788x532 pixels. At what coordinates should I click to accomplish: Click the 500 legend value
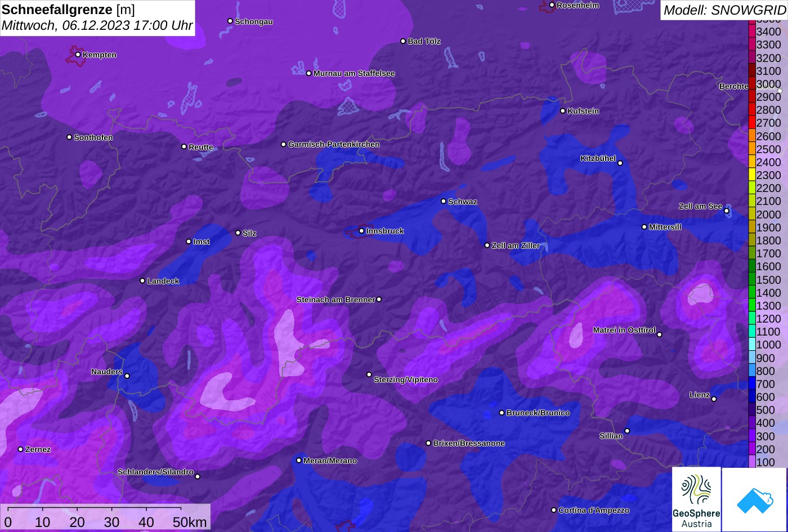(766, 410)
